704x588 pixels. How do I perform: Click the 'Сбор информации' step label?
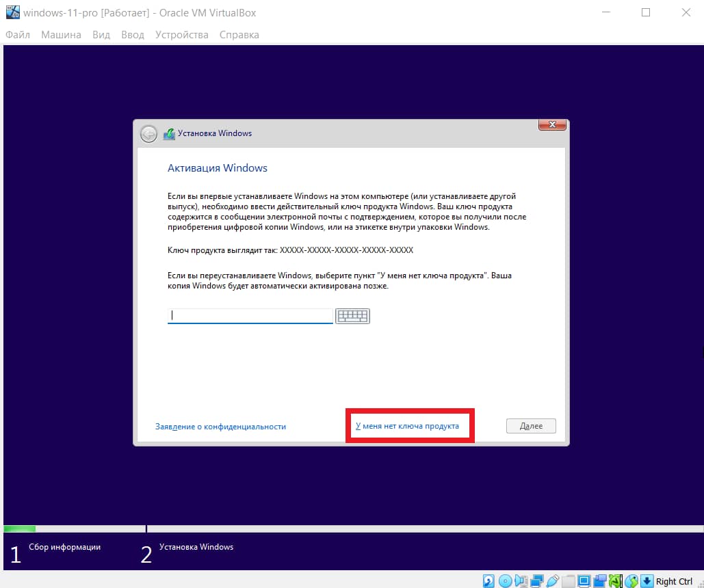tap(64, 547)
